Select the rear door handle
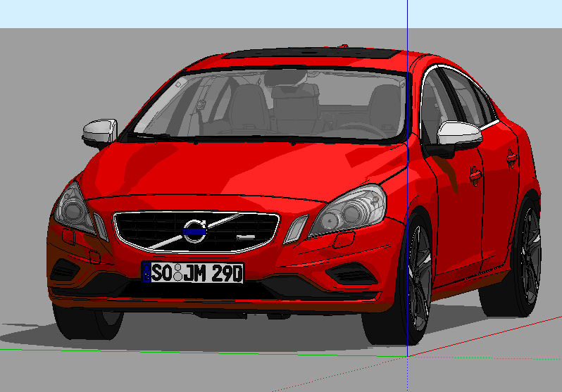Screen dimensions: 562x392 click(512, 158)
